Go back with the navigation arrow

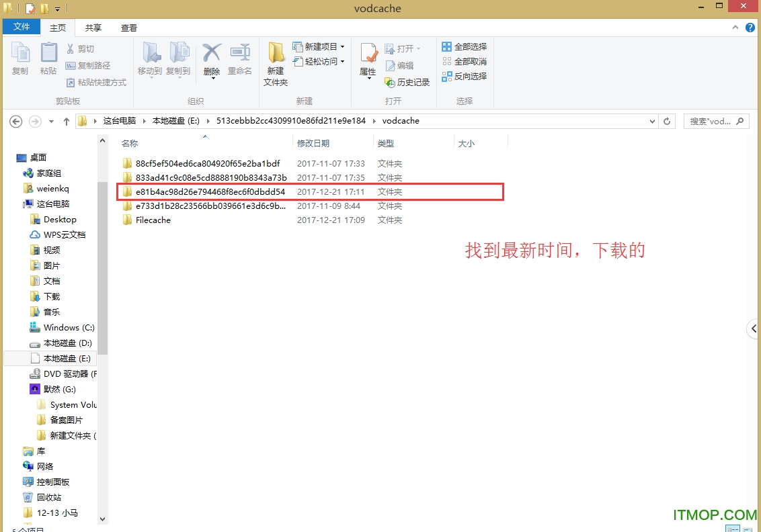point(16,121)
